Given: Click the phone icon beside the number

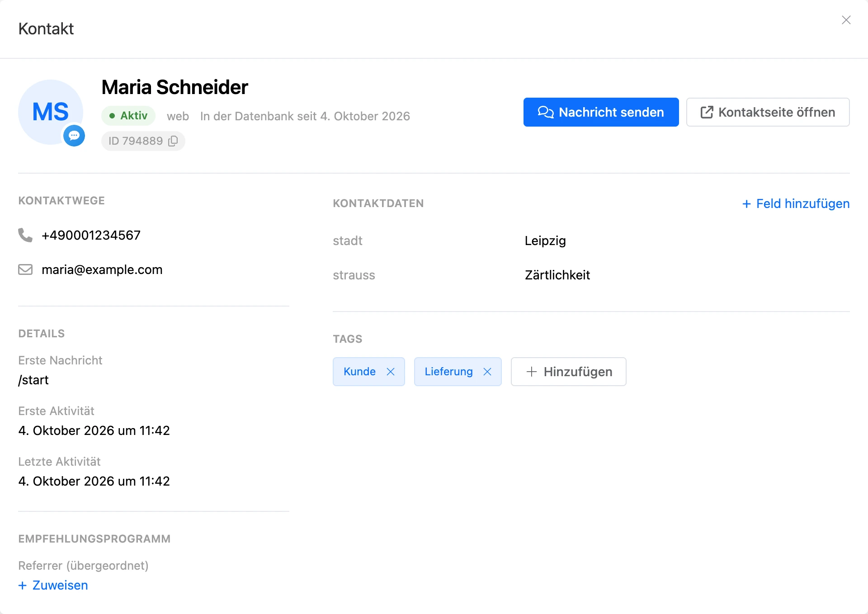Looking at the screenshot, I should (x=25, y=235).
